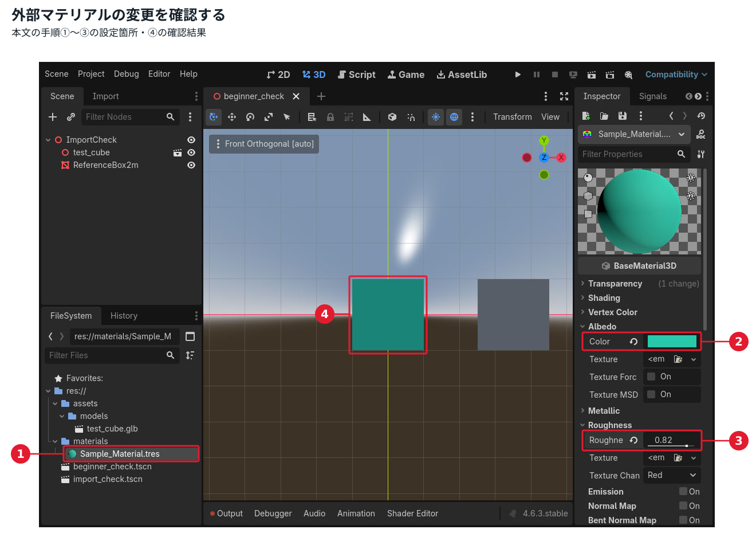Enable the Texture MSDF checkbox
Screen dimensions: 756x541
[651, 394]
